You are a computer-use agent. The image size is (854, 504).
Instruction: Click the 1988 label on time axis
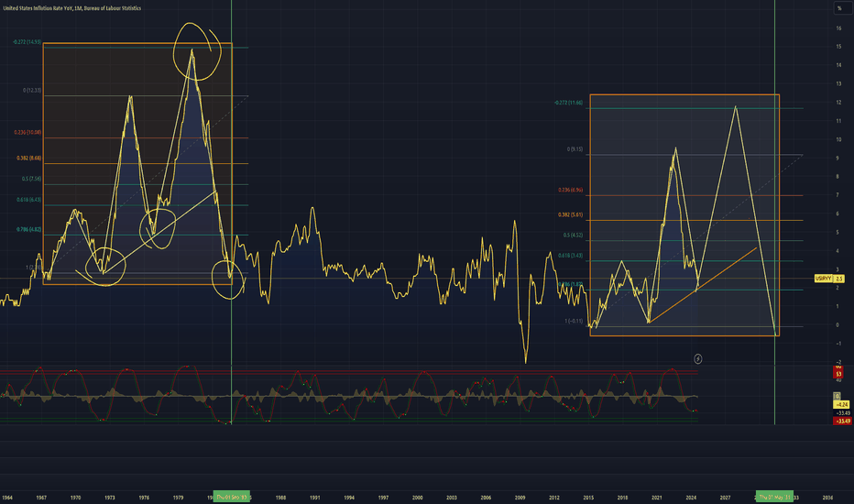click(x=280, y=498)
